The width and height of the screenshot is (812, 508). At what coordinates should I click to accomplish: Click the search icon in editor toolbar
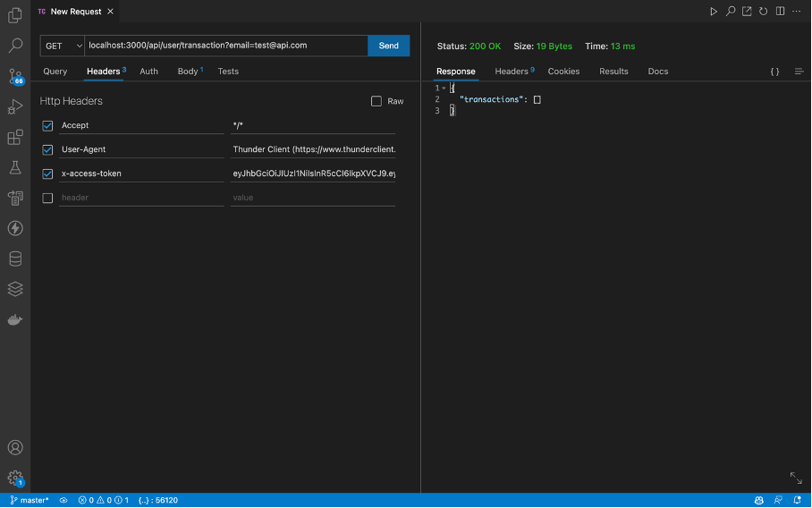tap(731, 12)
